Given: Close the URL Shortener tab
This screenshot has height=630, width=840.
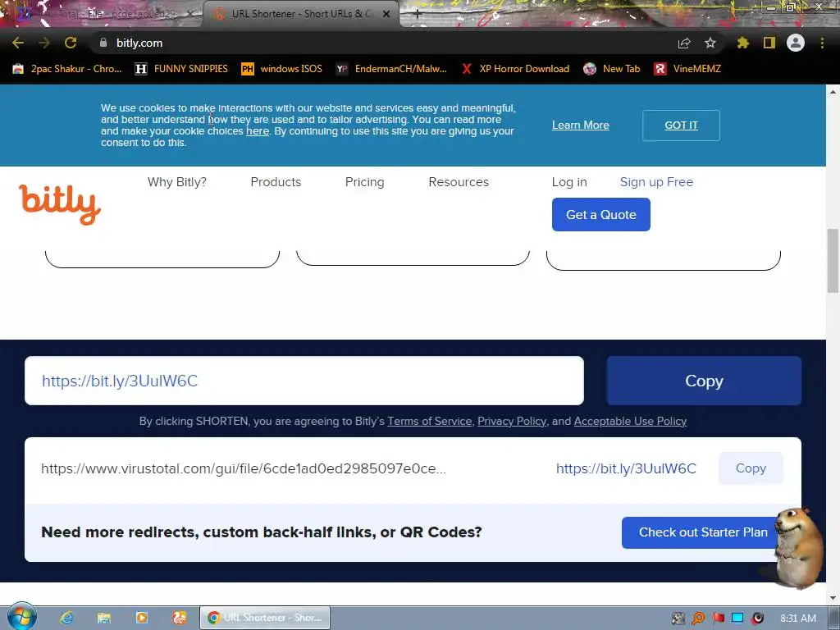Looking at the screenshot, I should pos(386,15).
